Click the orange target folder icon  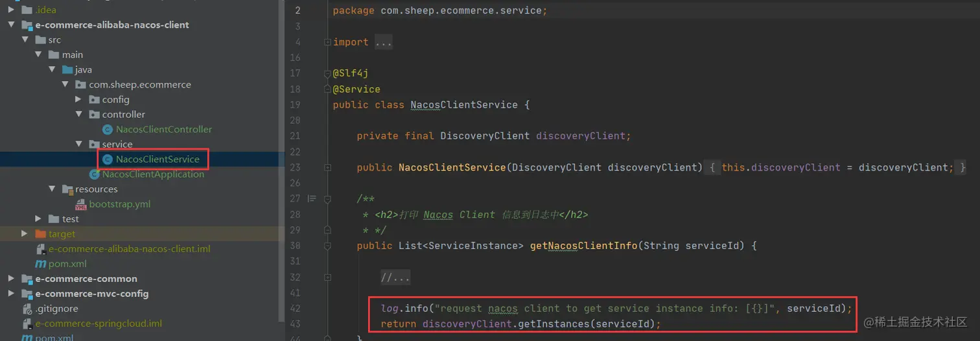40,233
